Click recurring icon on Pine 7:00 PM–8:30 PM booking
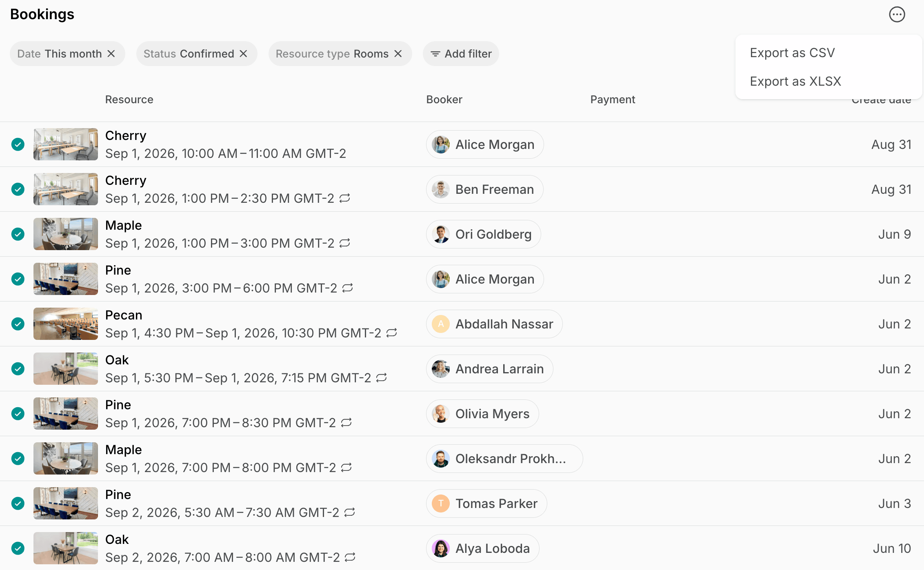 (x=346, y=423)
